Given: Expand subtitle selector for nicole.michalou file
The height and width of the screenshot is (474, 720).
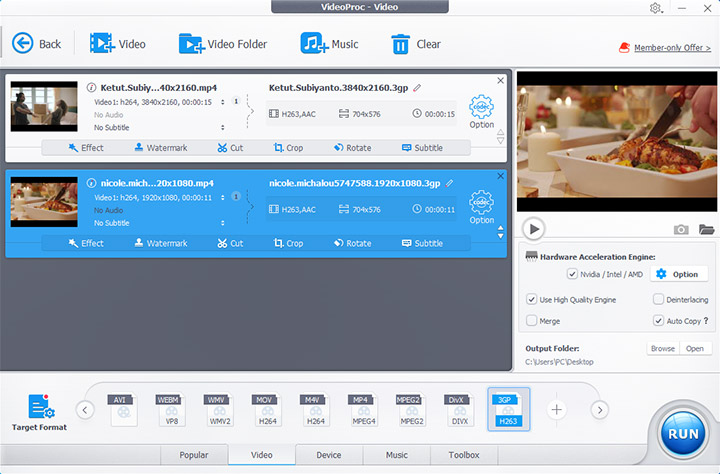Looking at the screenshot, I should [x=223, y=223].
